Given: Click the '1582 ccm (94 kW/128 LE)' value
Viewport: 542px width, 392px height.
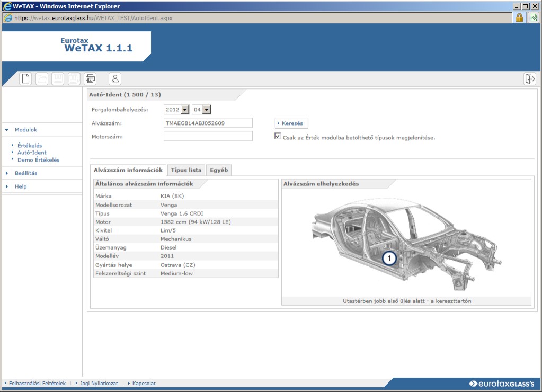Looking at the screenshot, I should (196, 222).
